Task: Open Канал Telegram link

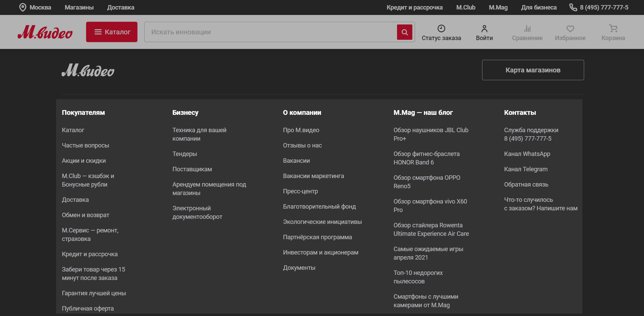Action: point(526,169)
